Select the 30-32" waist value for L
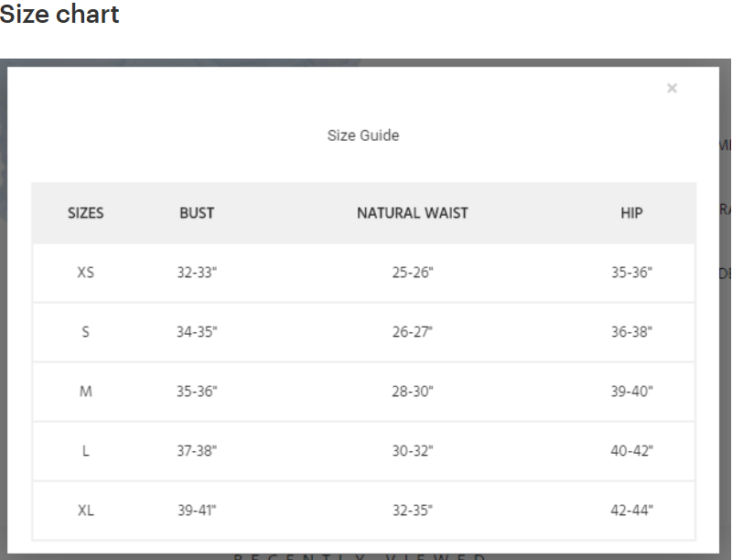The width and height of the screenshot is (732, 560). point(413,451)
